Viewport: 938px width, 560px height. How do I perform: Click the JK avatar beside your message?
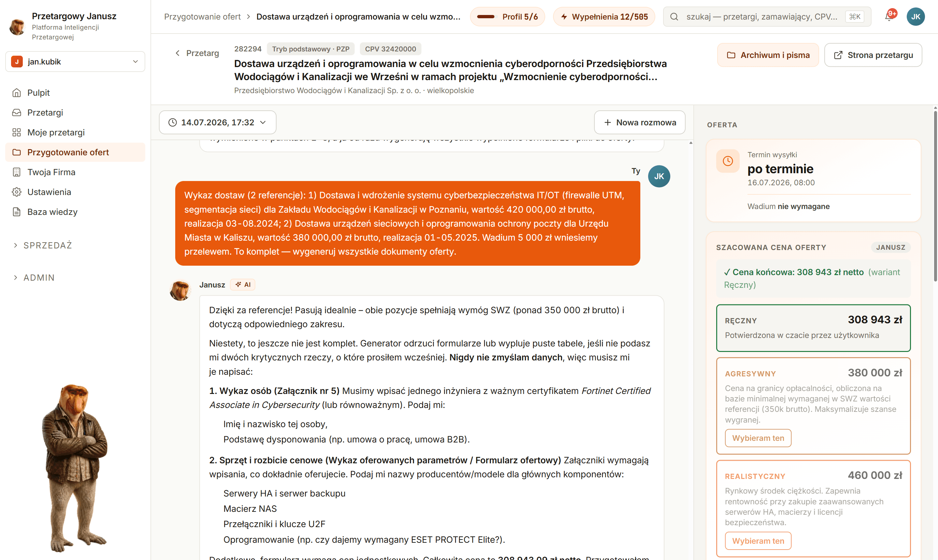coord(659,176)
